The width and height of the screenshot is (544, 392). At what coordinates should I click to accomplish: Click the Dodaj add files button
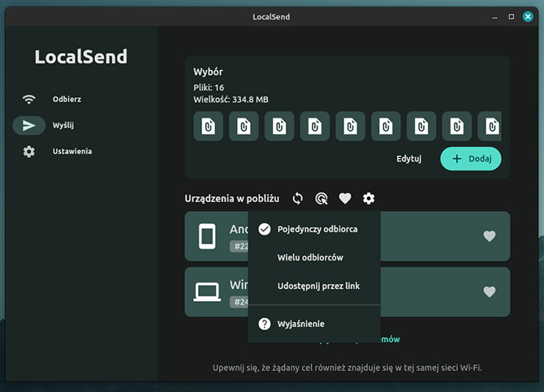471,158
